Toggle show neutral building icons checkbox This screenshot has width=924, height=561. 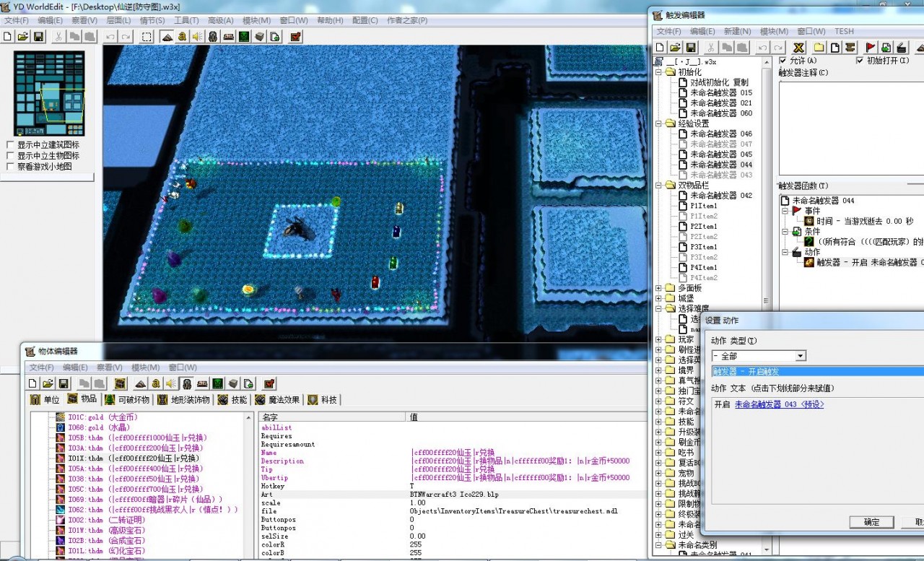click(10, 145)
